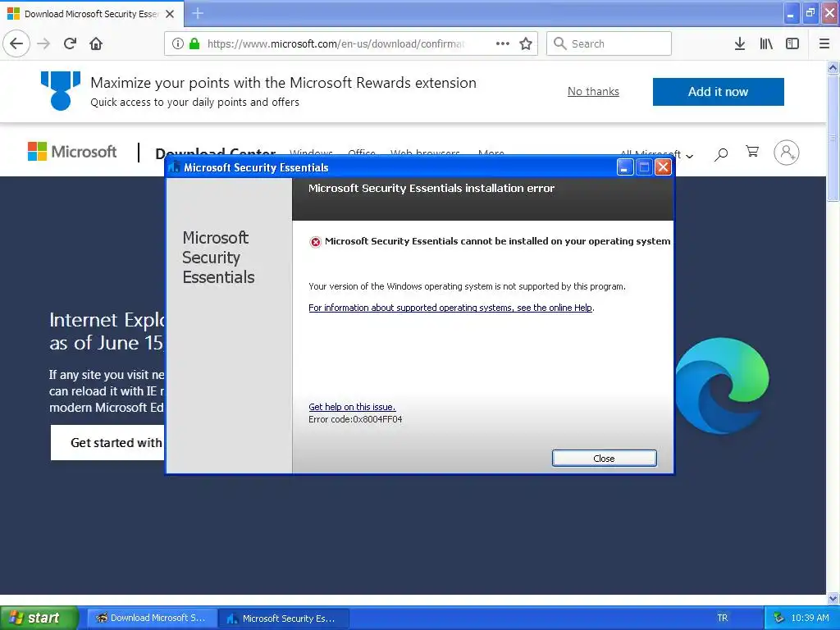The image size is (840, 630).
Task: Click the TR language indicator
Action: [x=722, y=618]
